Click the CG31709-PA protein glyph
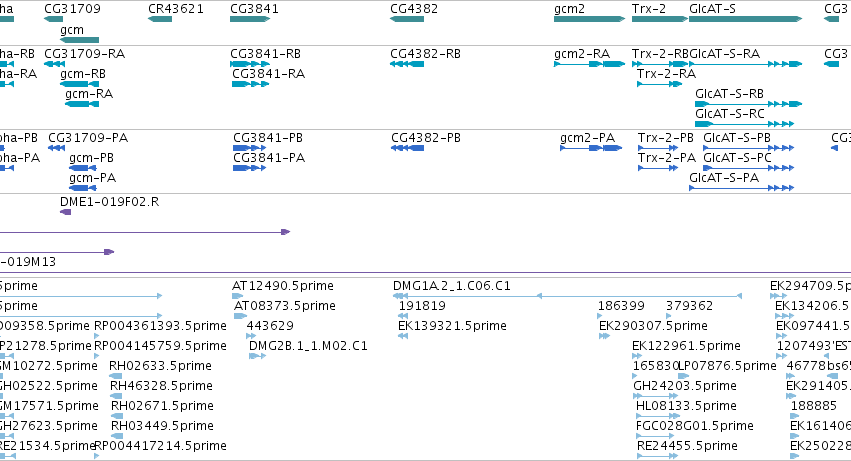 click(x=56, y=148)
